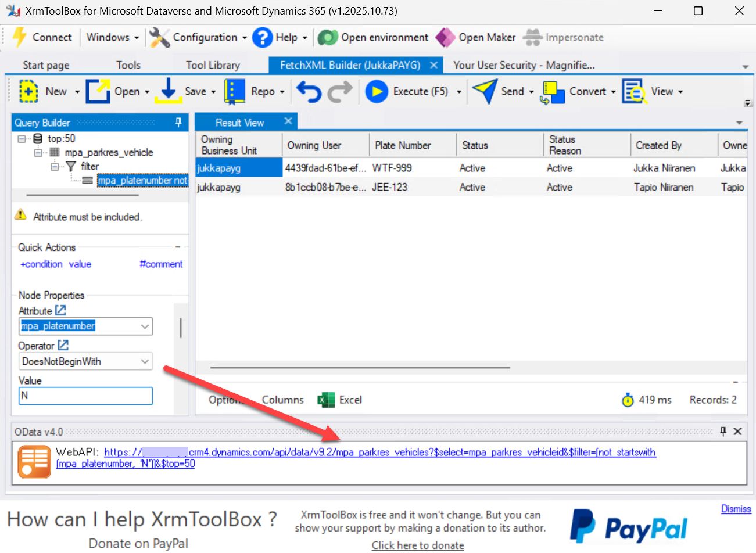This screenshot has width=756, height=553.
Task: Collapse the Quick Actions section
Action: click(178, 247)
